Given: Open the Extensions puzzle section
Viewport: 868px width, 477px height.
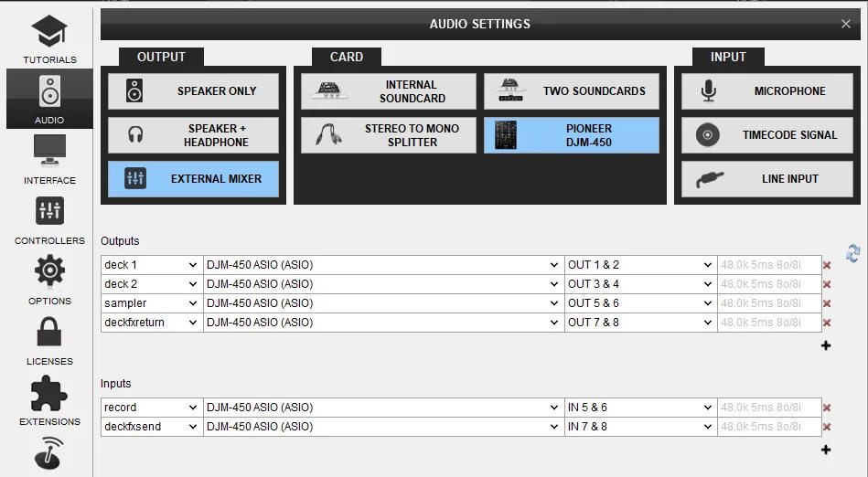Looking at the screenshot, I should point(49,401).
